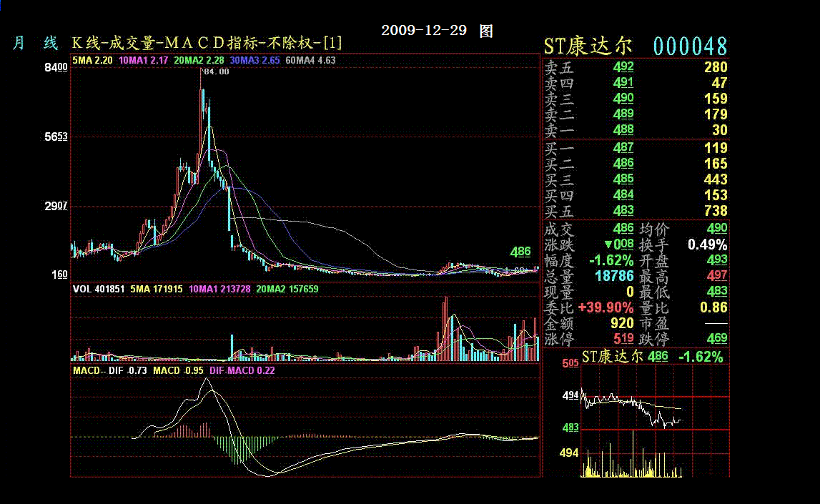The height and width of the screenshot is (504, 820).
Task: Select the 买二 quantity 165
Action: pyautogui.click(x=716, y=164)
